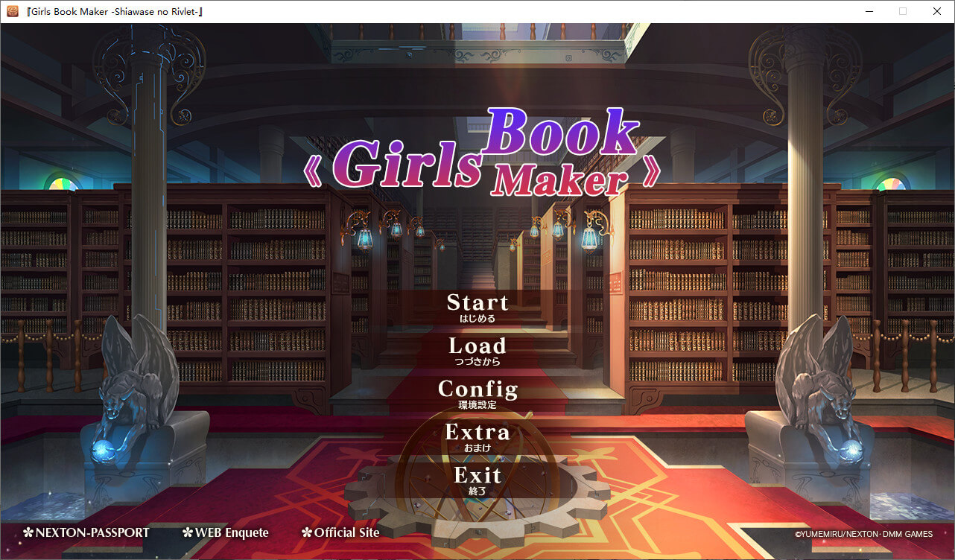Minimize the Girls Book Maker window
955x560 pixels.
[x=869, y=11]
